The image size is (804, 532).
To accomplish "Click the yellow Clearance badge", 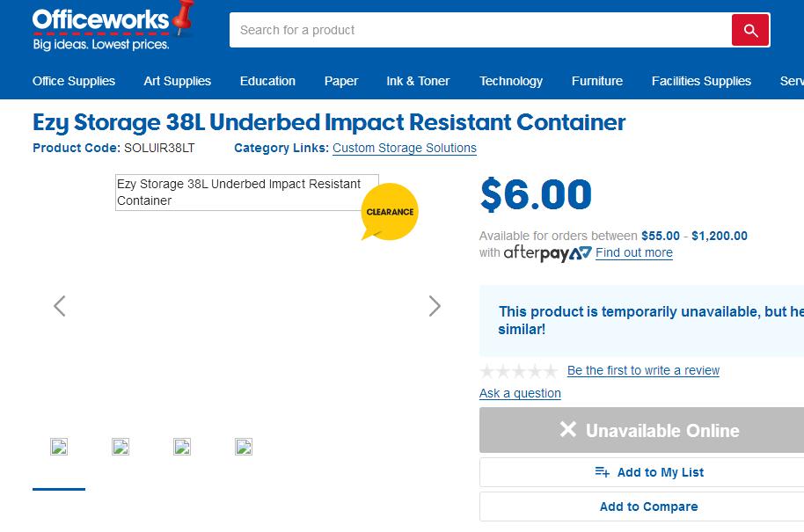I will pyautogui.click(x=390, y=212).
